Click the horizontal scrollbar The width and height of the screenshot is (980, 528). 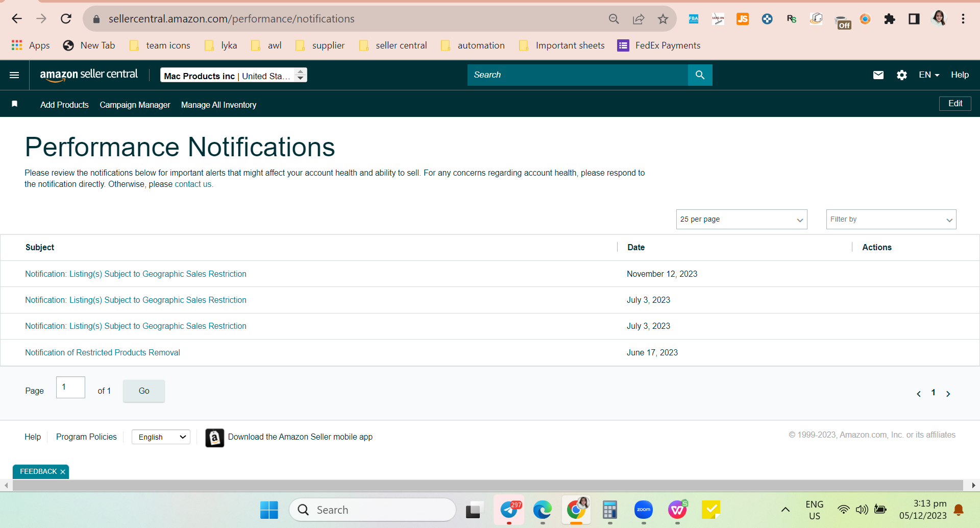pyautogui.click(x=487, y=485)
